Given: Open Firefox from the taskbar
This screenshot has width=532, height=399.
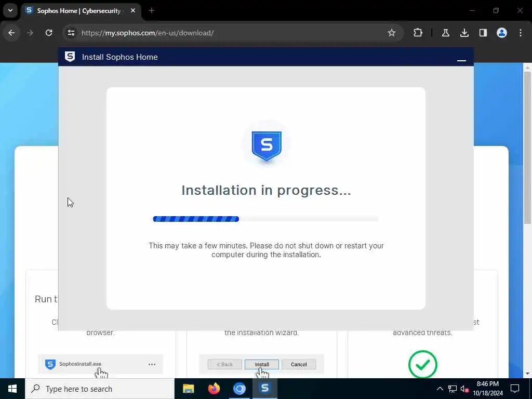Looking at the screenshot, I should [x=214, y=389].
